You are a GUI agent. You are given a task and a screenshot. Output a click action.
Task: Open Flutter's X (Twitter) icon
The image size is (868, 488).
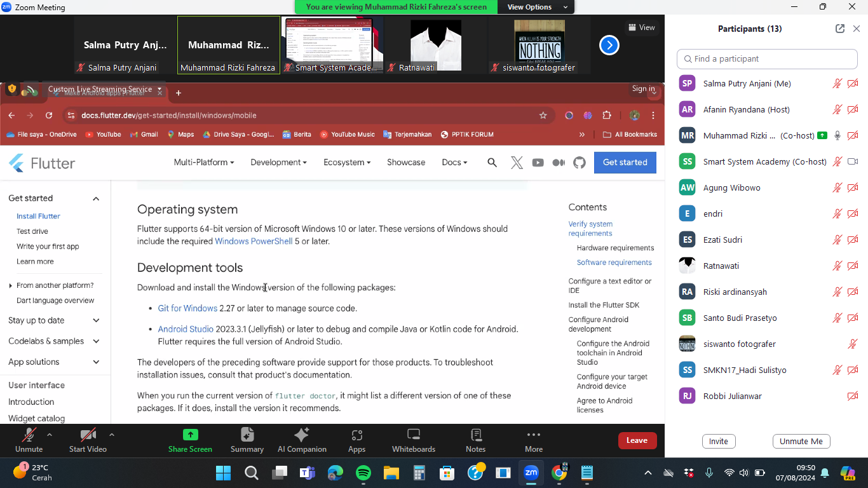[x=517, y=163]
